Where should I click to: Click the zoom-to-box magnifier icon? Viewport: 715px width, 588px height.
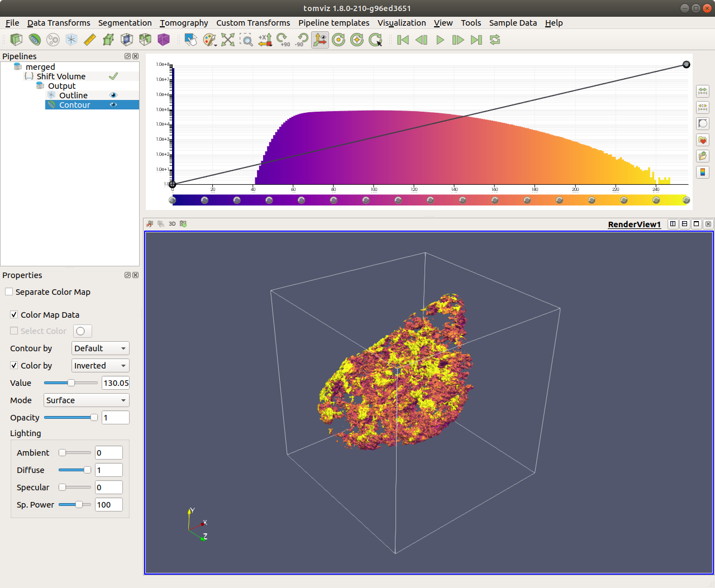click(x=246, y=40)
